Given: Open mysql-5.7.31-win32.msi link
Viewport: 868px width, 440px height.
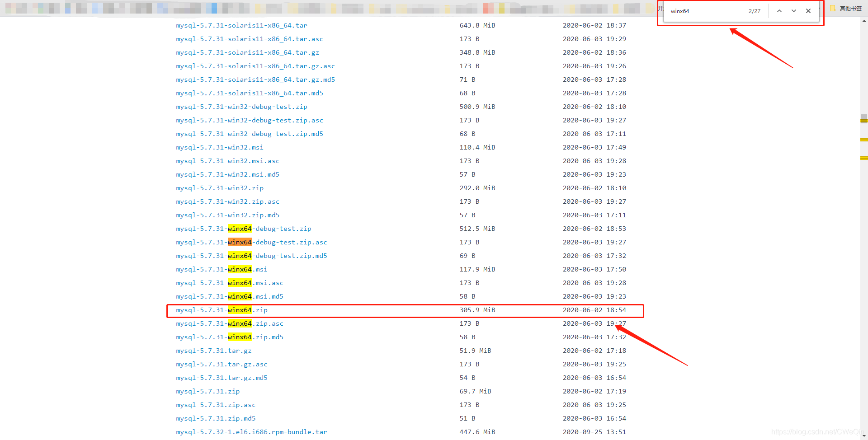Looking at the screenshot, I should pyautogui.click(x=220, y=147).
